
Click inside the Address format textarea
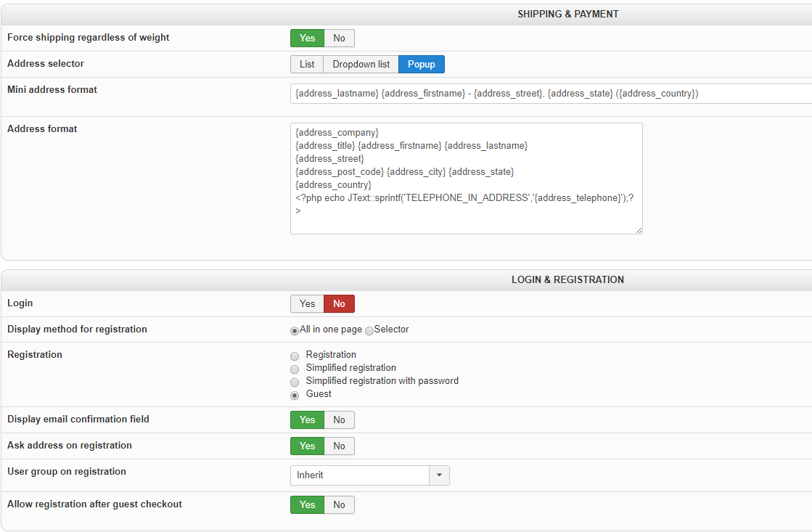[x=466, y=179]
